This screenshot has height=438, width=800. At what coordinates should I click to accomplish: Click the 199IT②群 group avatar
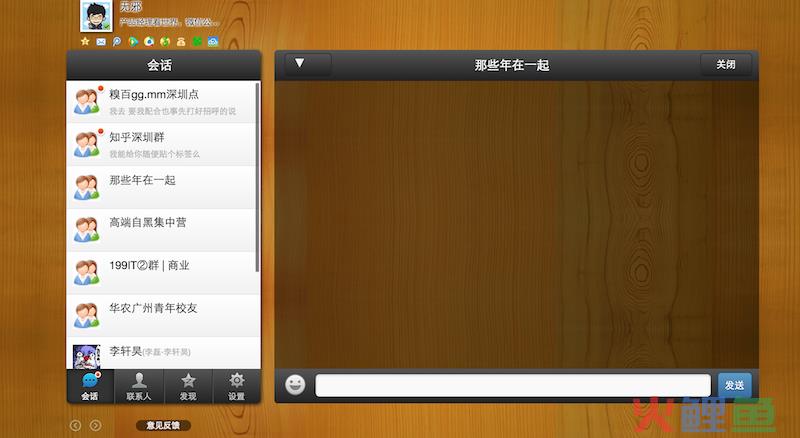[x=87, y=273]
